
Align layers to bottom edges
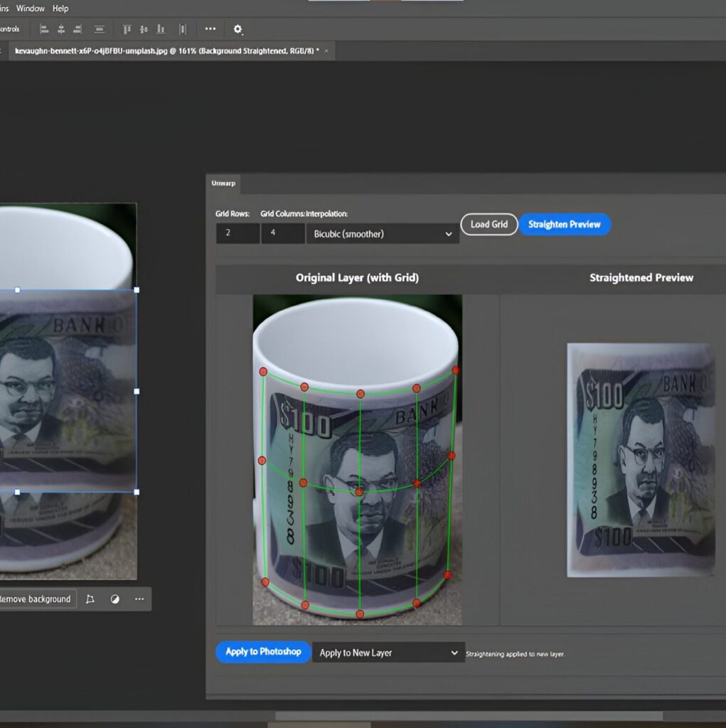tap(161, 30)
